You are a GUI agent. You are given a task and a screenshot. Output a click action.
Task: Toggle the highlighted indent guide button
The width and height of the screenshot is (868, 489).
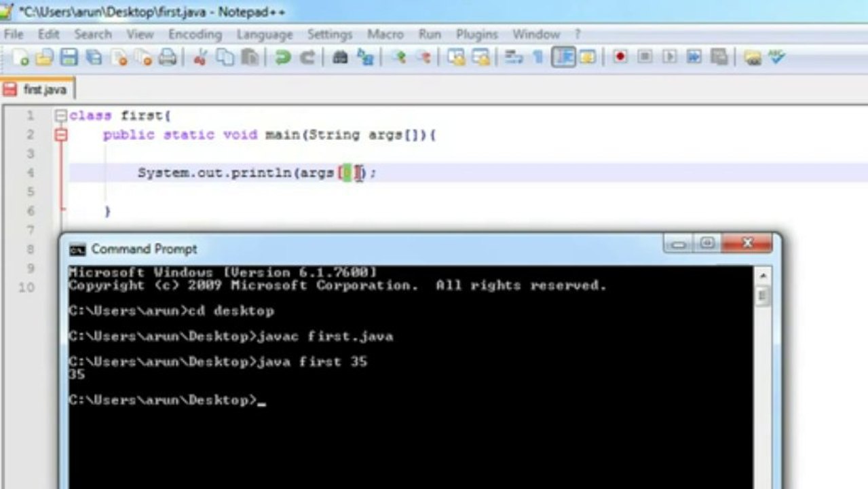563,57
